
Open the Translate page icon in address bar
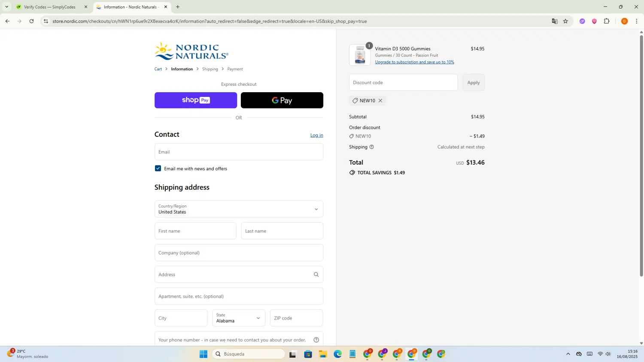555,21
